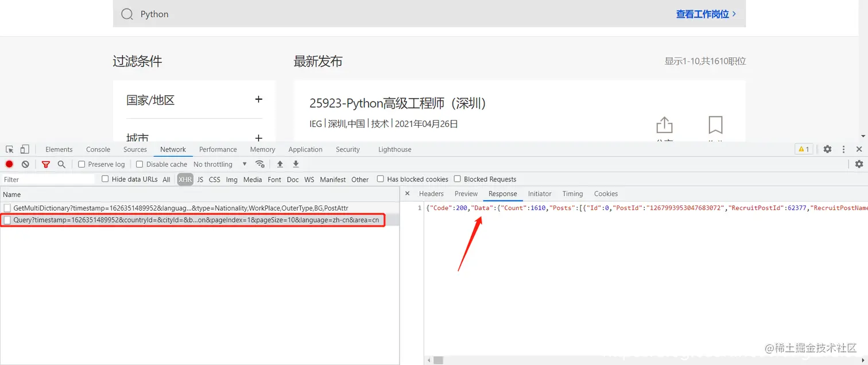Filter requests by Font

click(274, 180)
